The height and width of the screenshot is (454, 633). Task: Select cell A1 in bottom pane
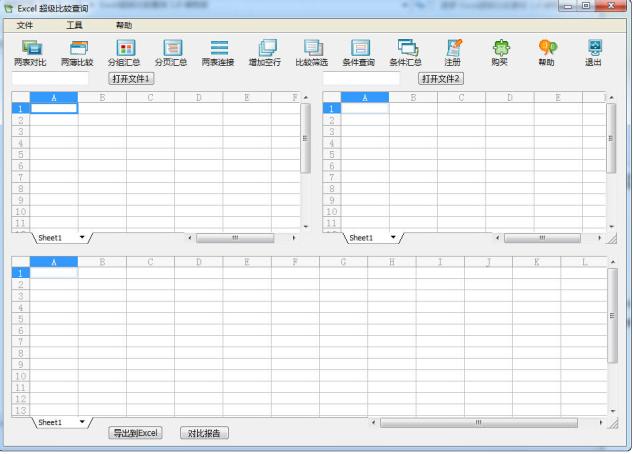pyautogui.click(x=54, y=273)
